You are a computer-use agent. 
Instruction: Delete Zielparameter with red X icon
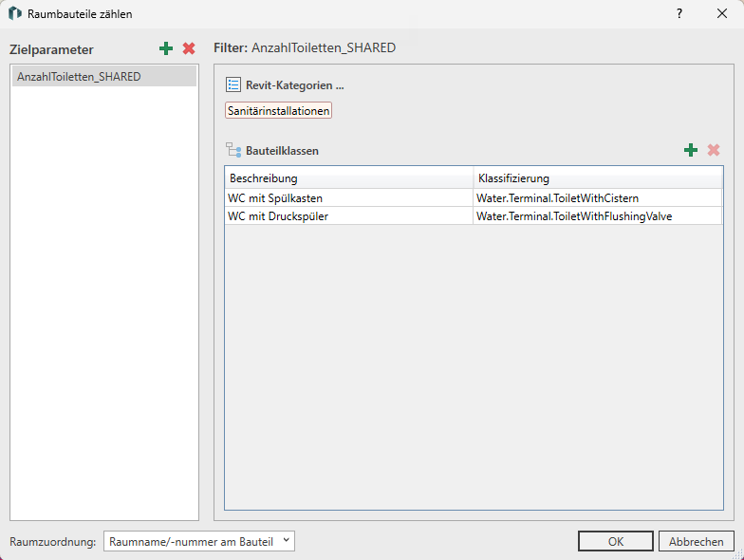click(x=189, y=48)
